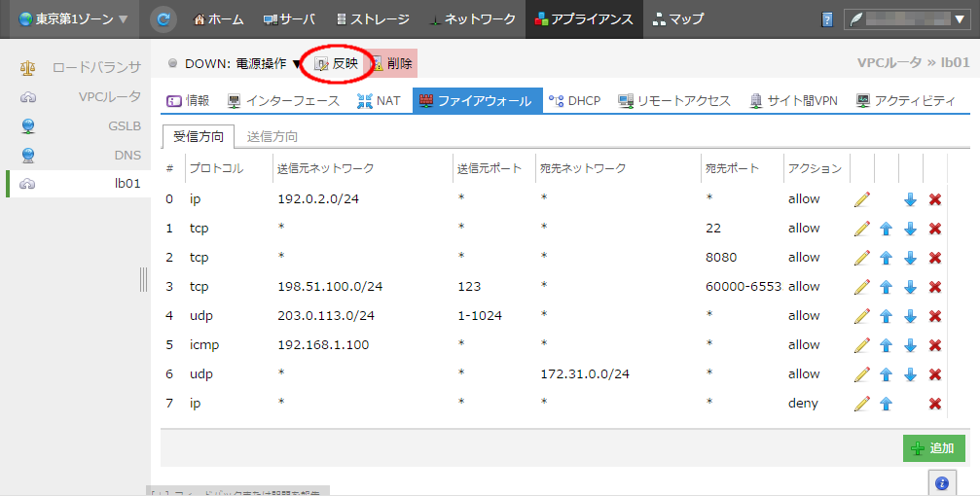Click the sidebar resize handle

click(144, 279)
